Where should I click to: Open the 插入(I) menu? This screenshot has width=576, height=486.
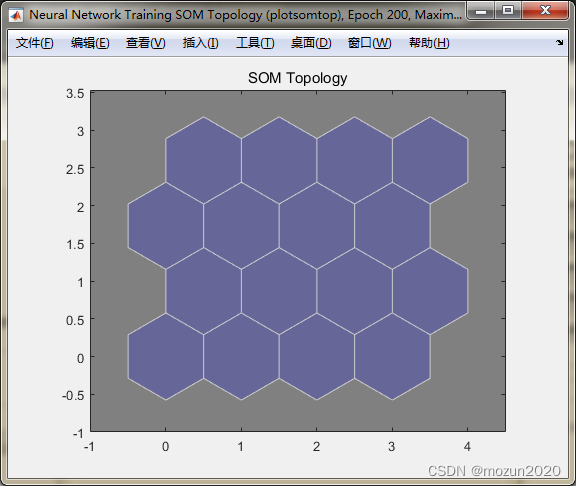click(x=201, y=43)
